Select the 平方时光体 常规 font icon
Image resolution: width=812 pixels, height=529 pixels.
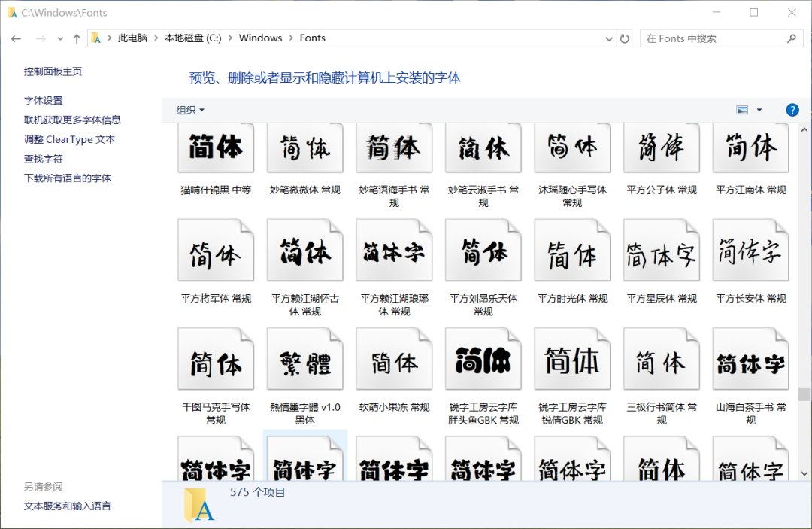tap(572, 251)
